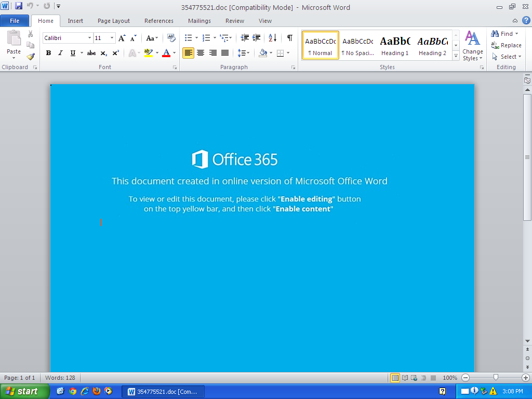Click the Clear Formatting icon
Viewport: 532px width, 399px height.
171,38
